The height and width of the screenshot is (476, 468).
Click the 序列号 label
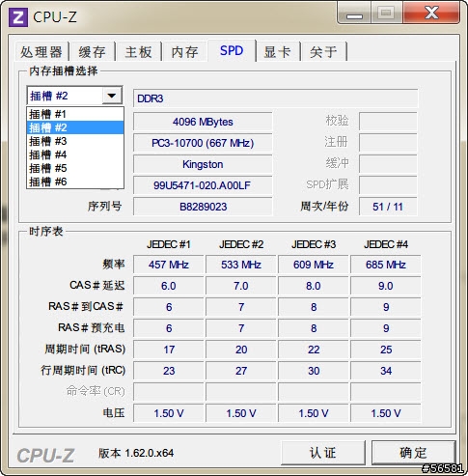(104, 207)
